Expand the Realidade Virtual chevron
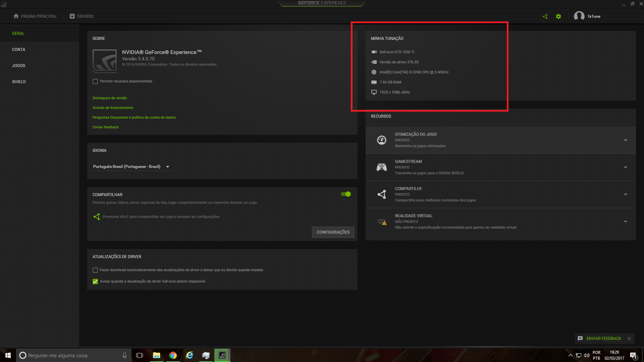The height and width of the screenshot is (362, 644). click(626, 222)
